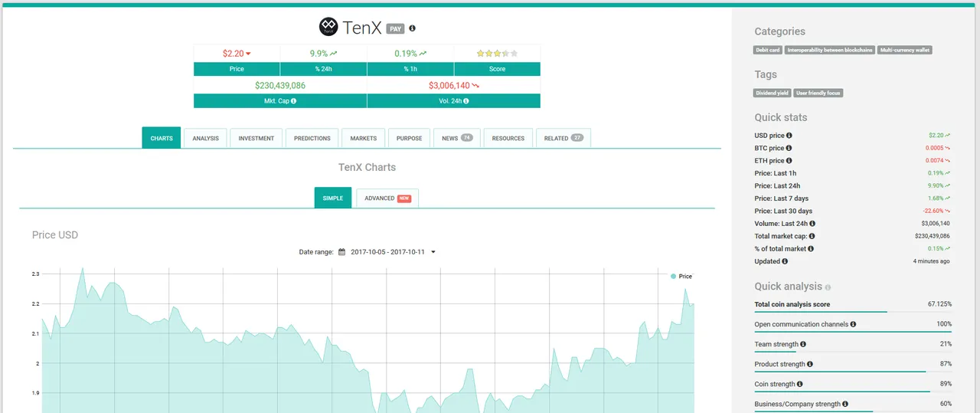This screenshot has width=980, height=413.
Task: Click ETH price info icon
Action: (789, 161)
